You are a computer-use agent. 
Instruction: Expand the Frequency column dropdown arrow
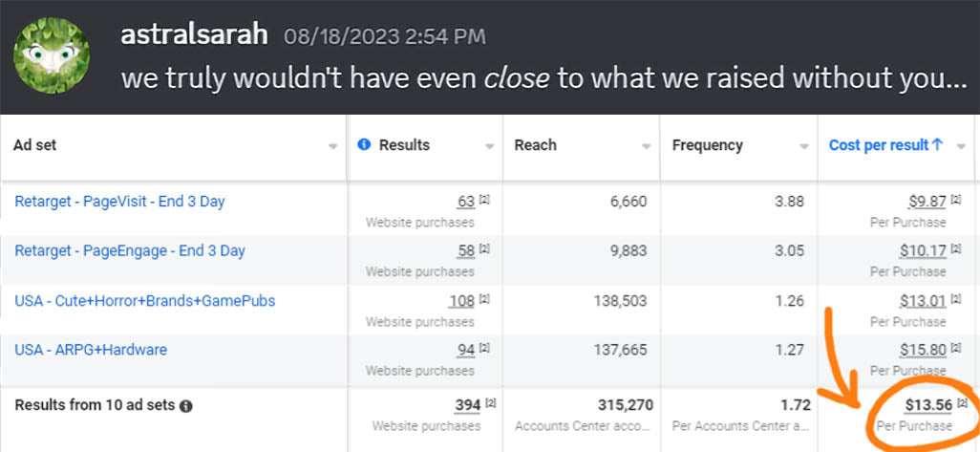coord(804,147)
